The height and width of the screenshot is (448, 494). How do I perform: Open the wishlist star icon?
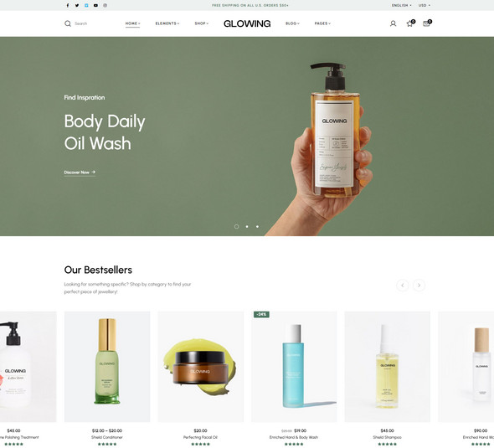pyautogui.click(x=410, y=23)
